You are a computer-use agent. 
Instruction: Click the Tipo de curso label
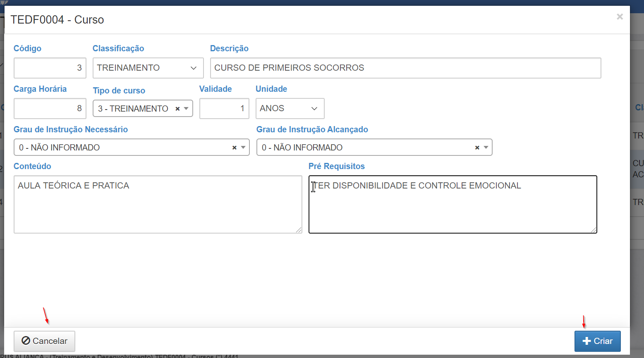coord(119,91)
